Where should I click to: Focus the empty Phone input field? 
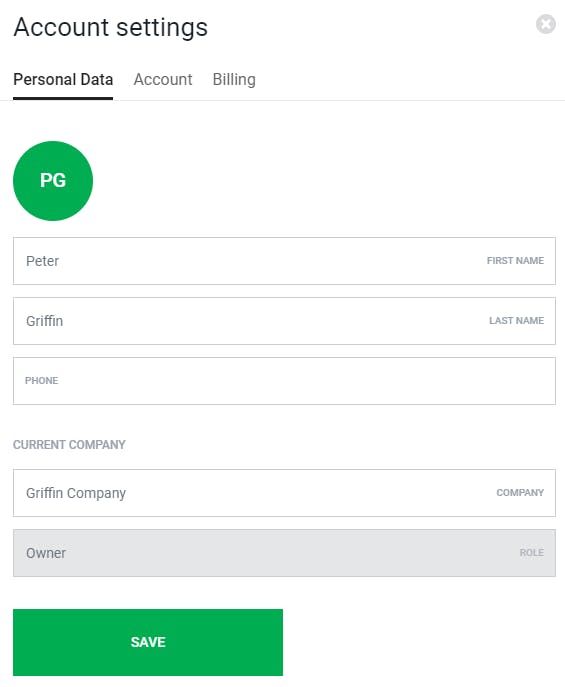284,381
